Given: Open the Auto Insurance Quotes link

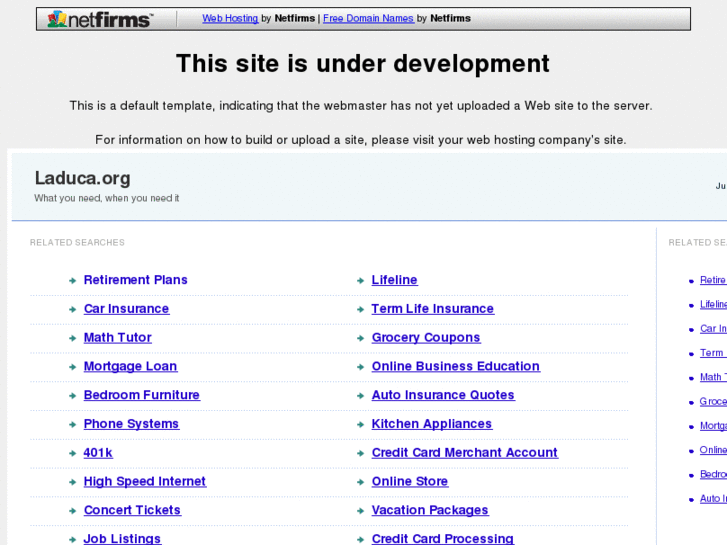Looking at the screenshot, I should (x=443, y=395).
